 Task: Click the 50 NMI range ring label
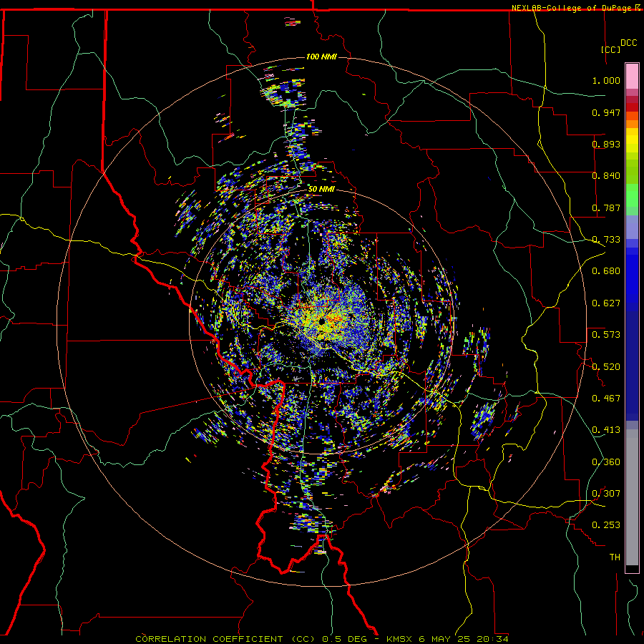pyautogui.click(x=321, y=189)
